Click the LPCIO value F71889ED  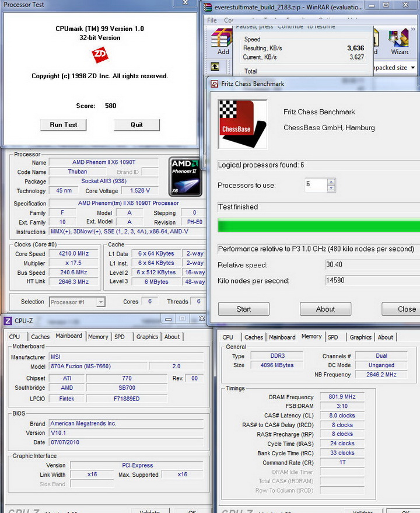pyautogui.click(x=127, y=399)
